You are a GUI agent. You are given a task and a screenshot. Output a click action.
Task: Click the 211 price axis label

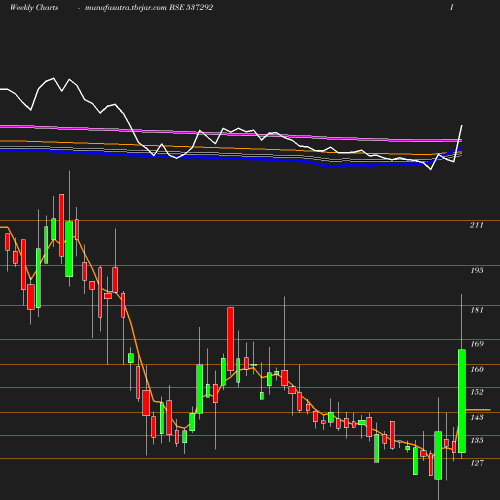point(477,225)
